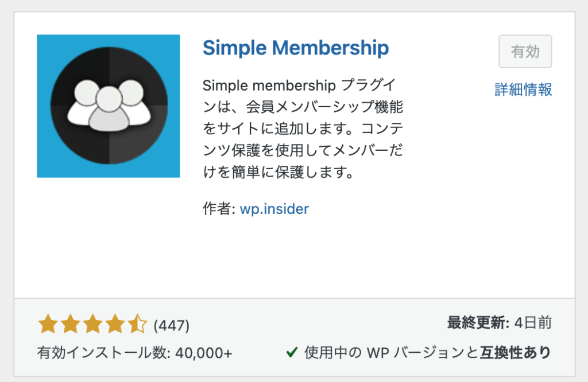Image resolution: width=588 pixels, height=382 pixels.
Task: Click the (447) rating count
Action: (171, 325)
